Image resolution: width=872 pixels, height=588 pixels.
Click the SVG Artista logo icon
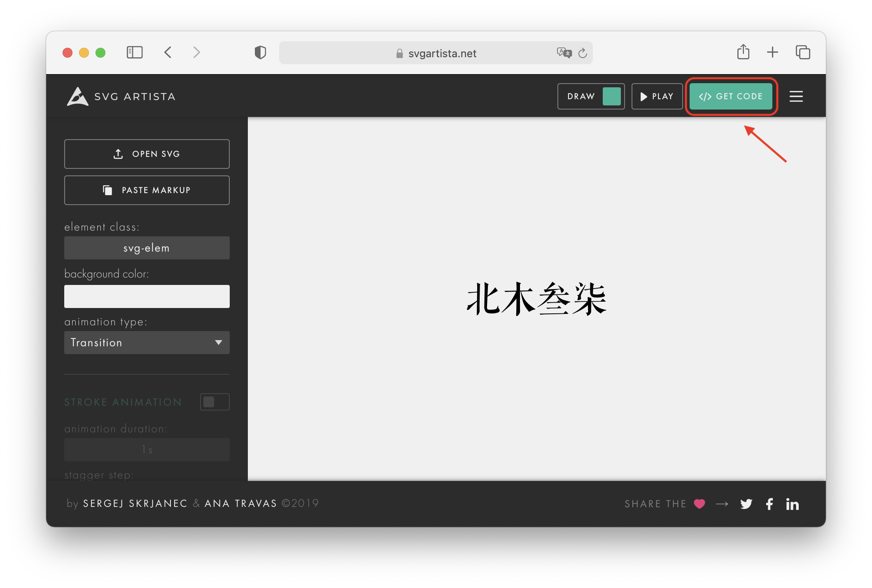click(77, 96)
